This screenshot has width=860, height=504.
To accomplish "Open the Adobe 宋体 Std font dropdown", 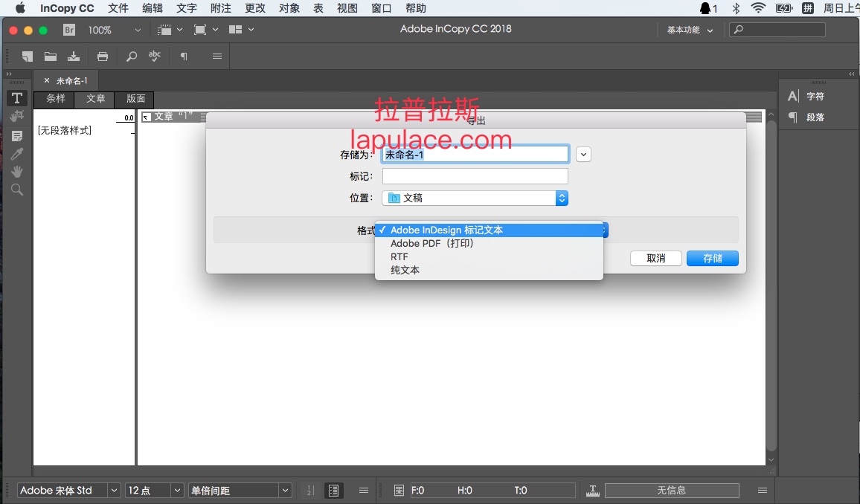I will pyautogui.click(x=114, y=491).
